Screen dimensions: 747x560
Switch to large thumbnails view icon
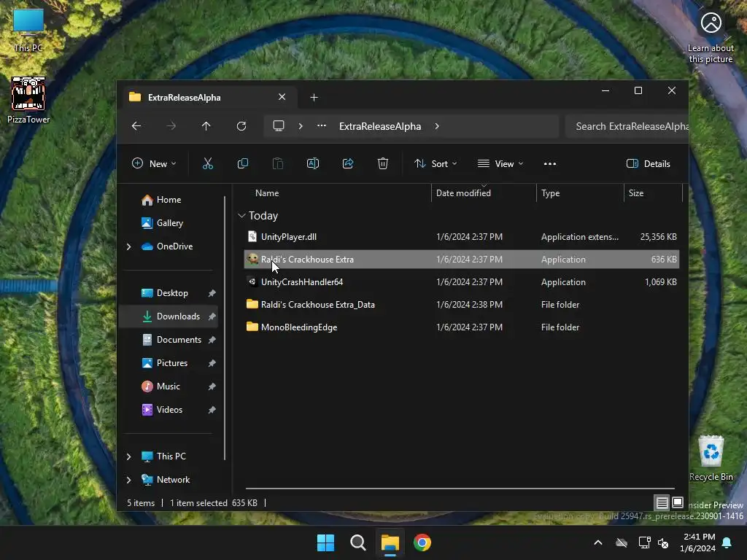coord(678,502)
